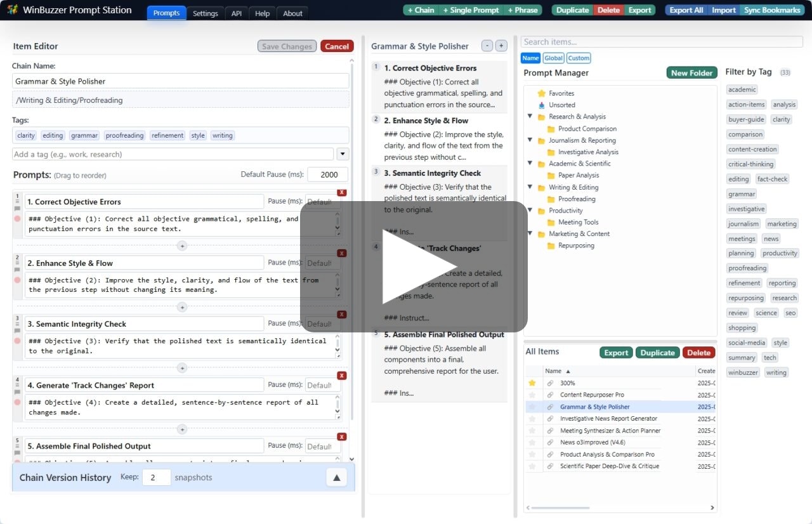Collapse the Journalism & Reporting folder
The image size is (812, 524).
tap(530, 140)
